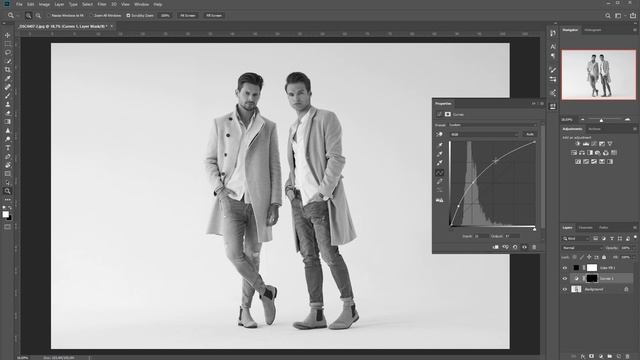Select the Lasso tool
The image size is (640, 360).
coord(7,52)
